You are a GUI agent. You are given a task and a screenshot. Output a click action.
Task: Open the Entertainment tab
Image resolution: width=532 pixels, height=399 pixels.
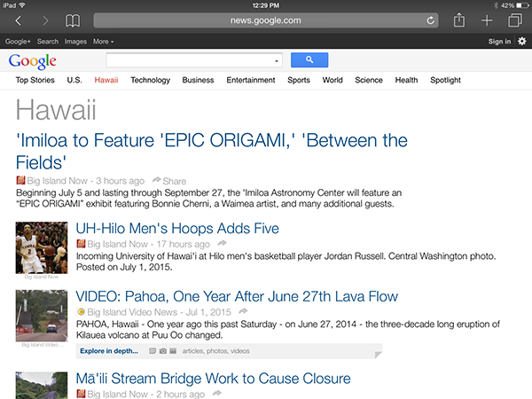(x=251, y=80)
